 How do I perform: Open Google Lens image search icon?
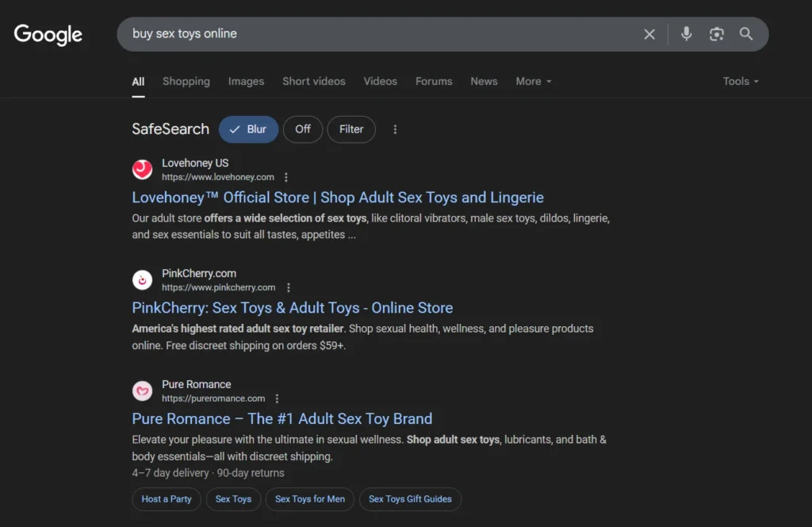(x=716, y=34)
